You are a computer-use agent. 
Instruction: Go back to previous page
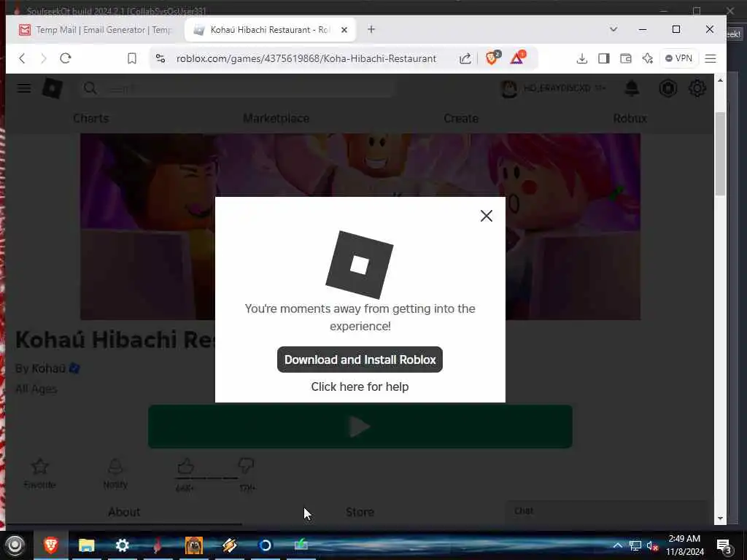[x=22, y=58]
